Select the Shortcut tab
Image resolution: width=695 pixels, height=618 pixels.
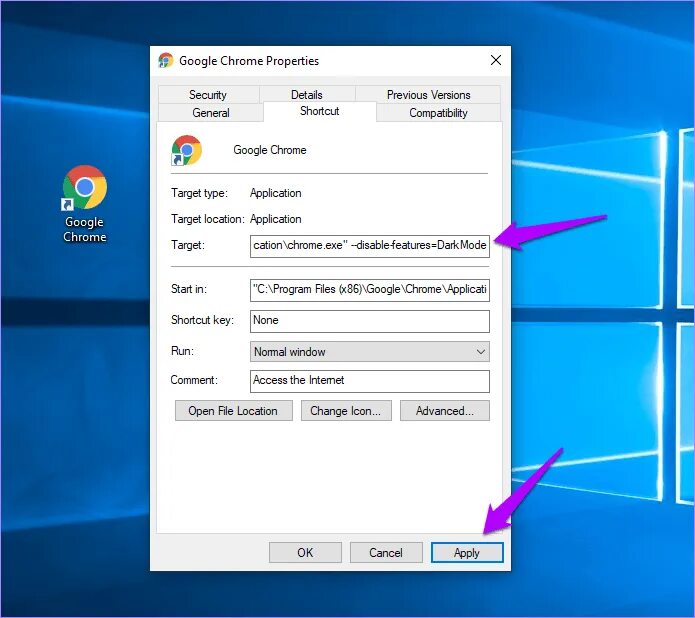[x=320, y=111]
